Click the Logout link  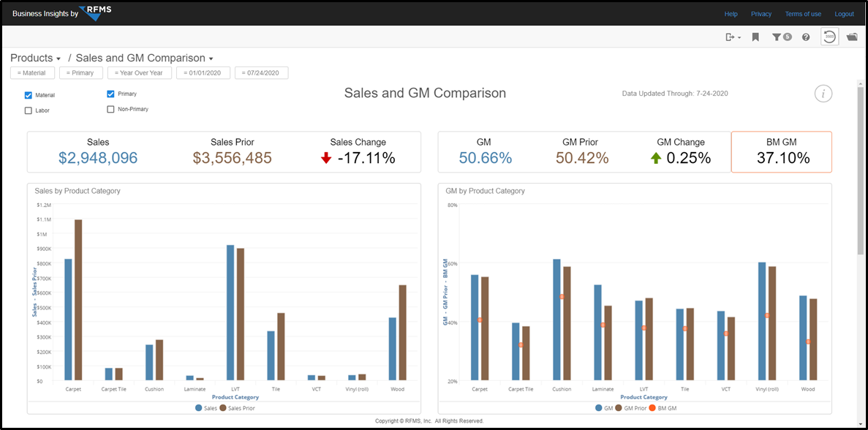coord(844,14)
